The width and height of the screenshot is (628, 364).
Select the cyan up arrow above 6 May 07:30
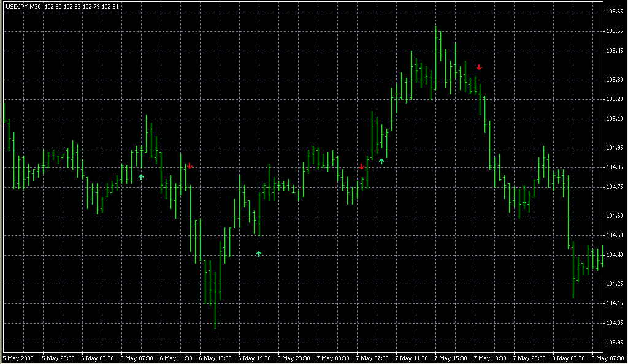141,177
